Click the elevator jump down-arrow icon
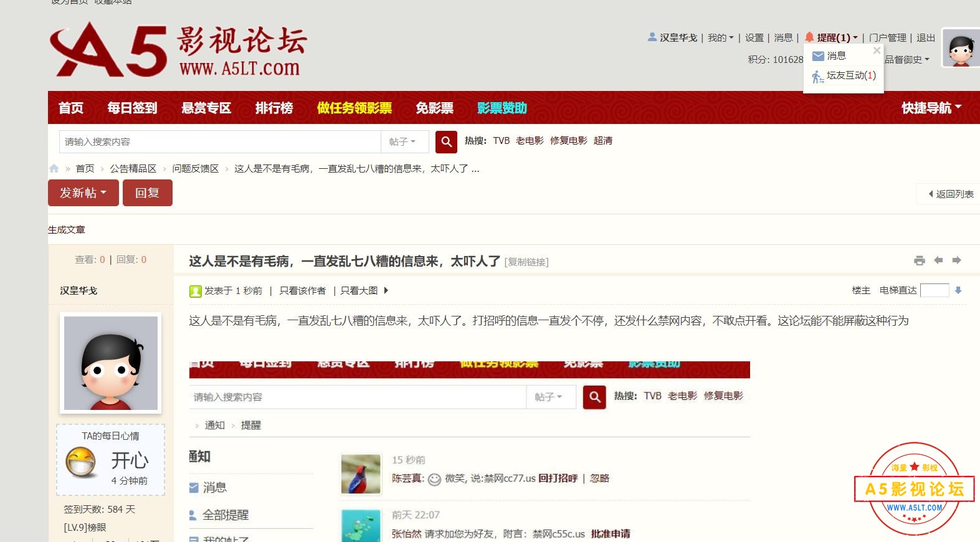This screenshot has height=542, width=980. point(958,290)
